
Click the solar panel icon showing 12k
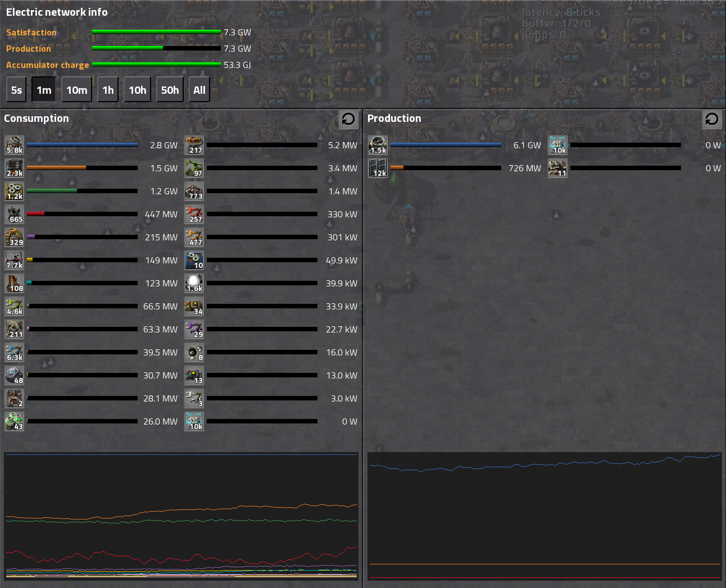[378, 168]
